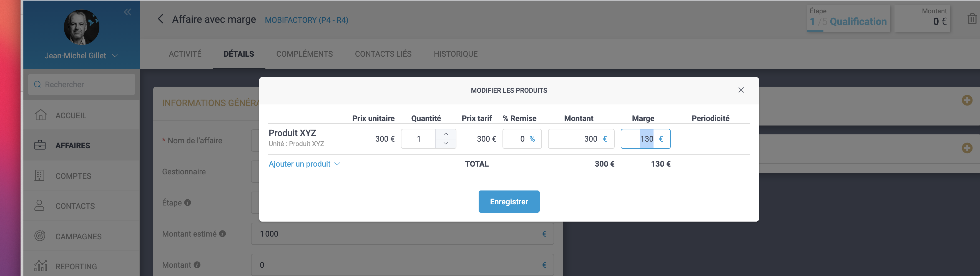Click the trash delete icon
Viewport: 980px width, 276px height.
[x=972, y=19]
